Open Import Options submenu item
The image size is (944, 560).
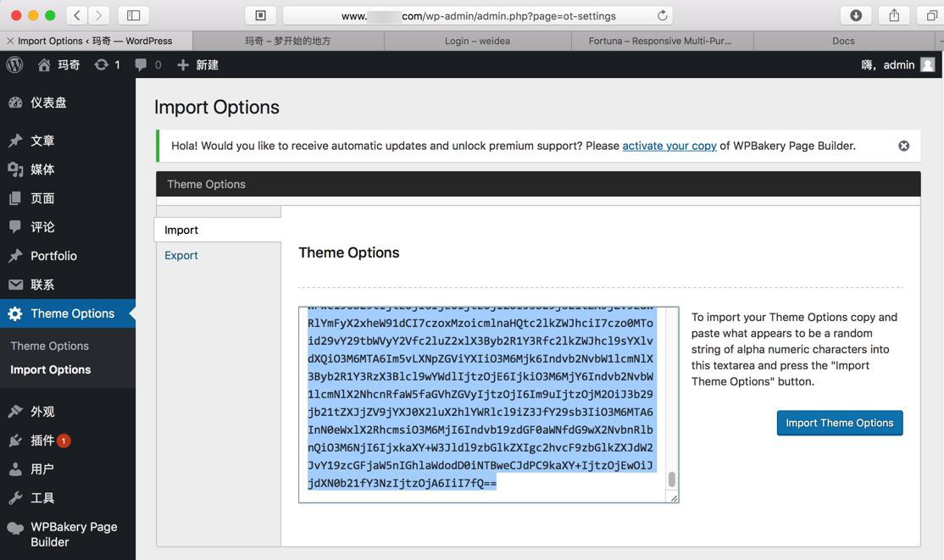51,369
